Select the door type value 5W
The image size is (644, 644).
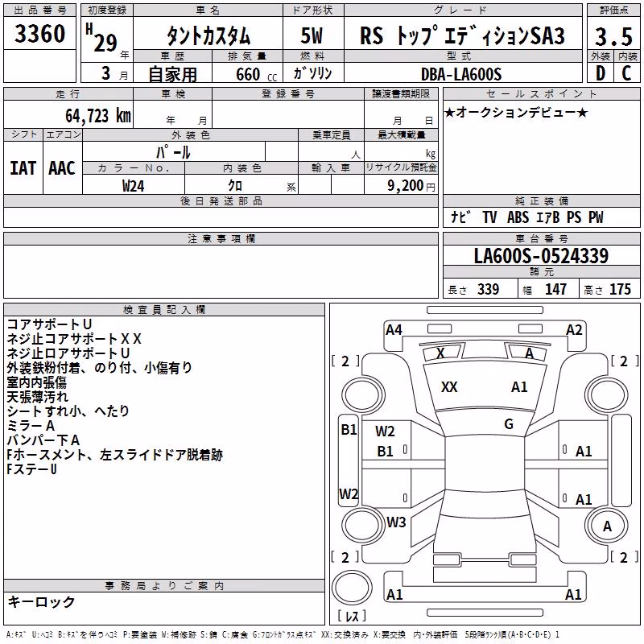[x=312, y=35]
